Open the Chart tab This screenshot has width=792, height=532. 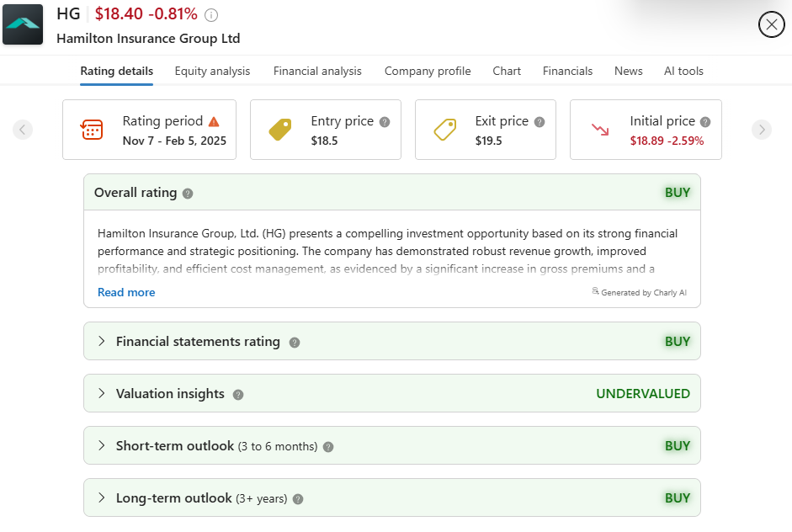(507, 72)
